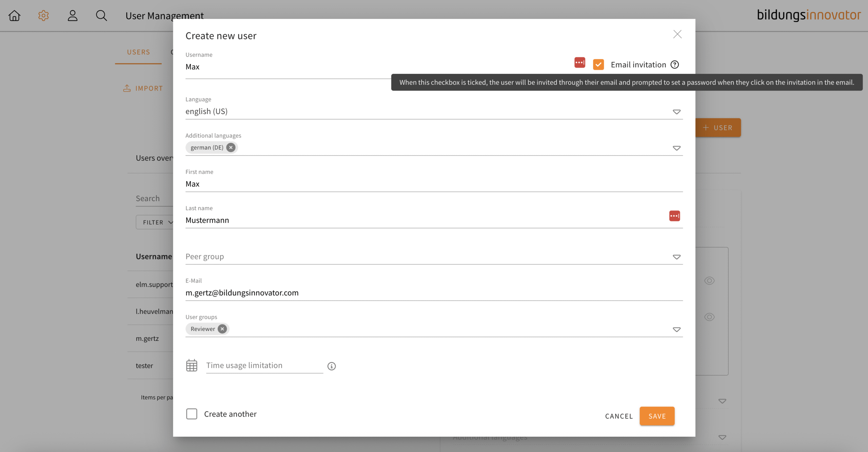Untick the Email invitation checkbox
868x452 pixels.
(x=598, y=64)
